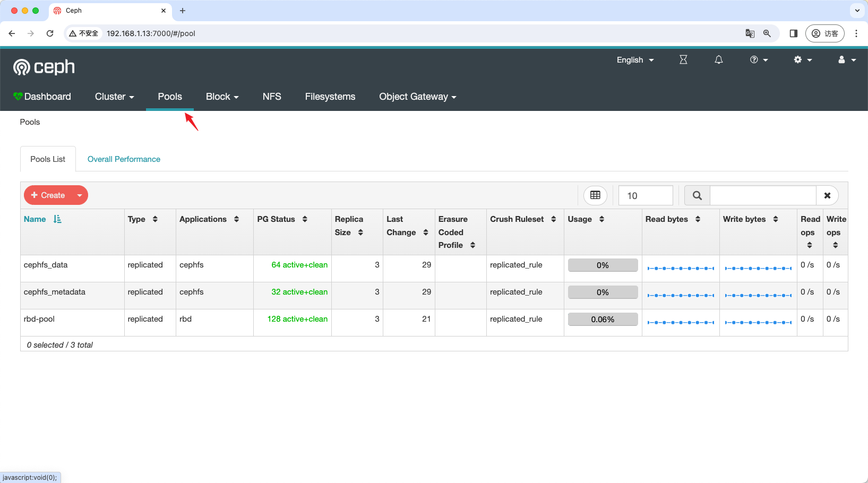
Task: Click the Create pool button
Action: tap(48, 195)
